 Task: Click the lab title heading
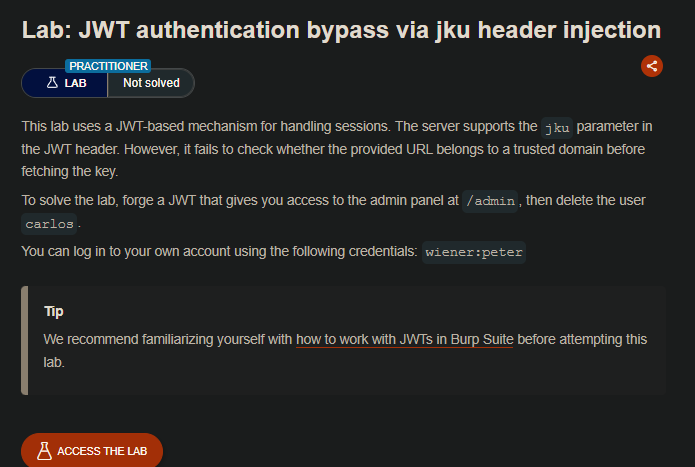coord(341,30)
